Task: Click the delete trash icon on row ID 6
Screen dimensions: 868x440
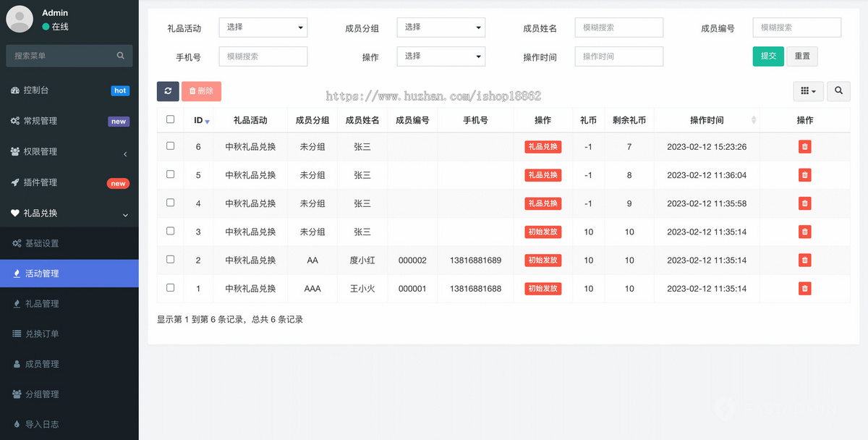Action: (x=804, y=146)
